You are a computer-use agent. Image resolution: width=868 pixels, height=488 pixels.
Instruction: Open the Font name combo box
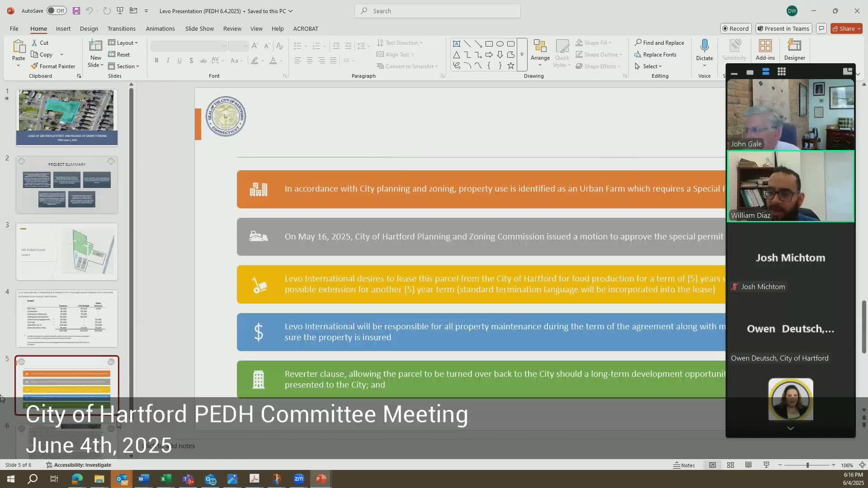pos(189,46)
